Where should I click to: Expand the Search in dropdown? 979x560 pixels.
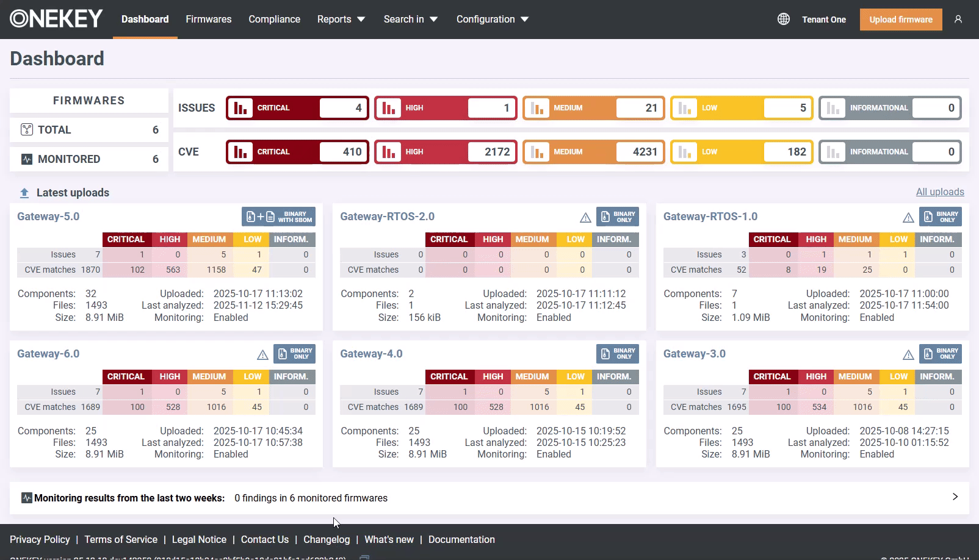click(410, 20)
